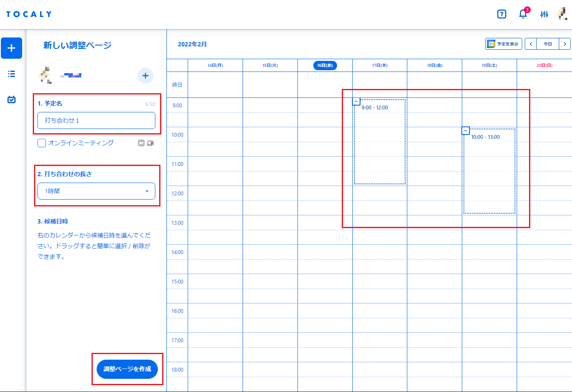Add a participant with the round plus button
572x392 pixels.
(146, 76)
